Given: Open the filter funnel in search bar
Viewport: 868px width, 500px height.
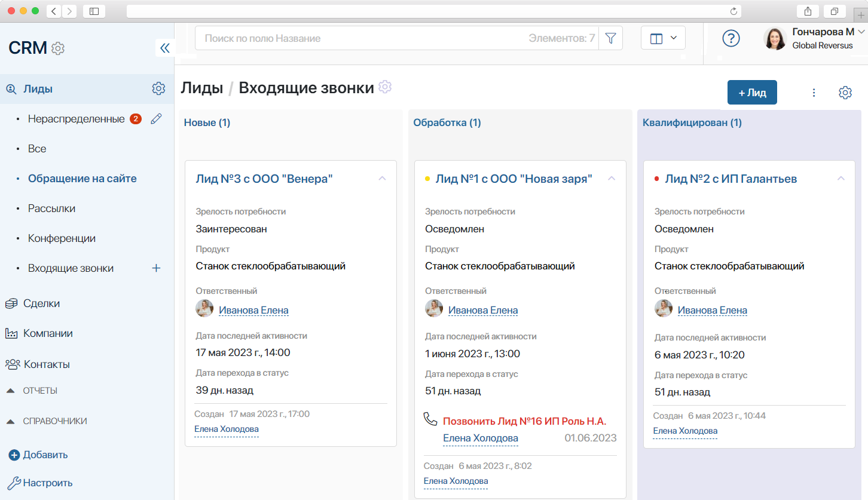Looking at the screenshot, I should (610, 38).
